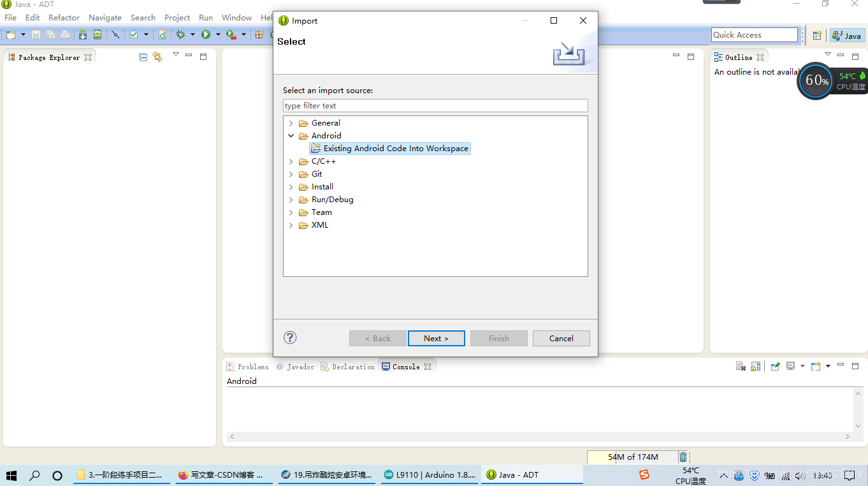Click the Display Selected Console icon
This screenshot has height=486, width=868.
coord(791,366)
